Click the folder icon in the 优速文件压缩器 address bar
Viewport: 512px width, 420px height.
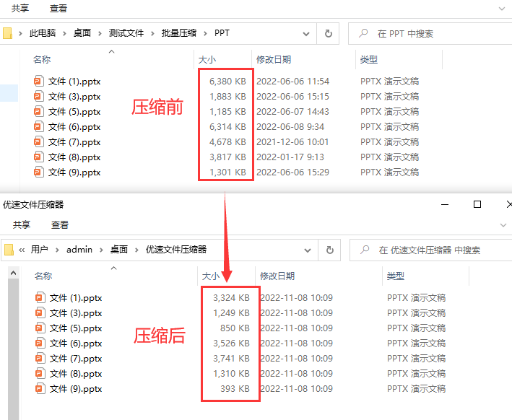pyautogui.click(x=9, y=250)
